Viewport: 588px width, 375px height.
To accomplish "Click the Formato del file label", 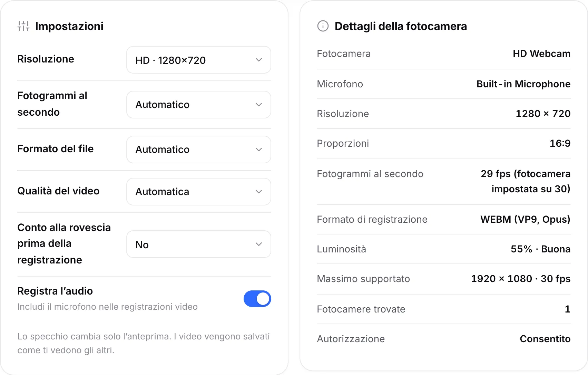I will (x=56, y=149).
